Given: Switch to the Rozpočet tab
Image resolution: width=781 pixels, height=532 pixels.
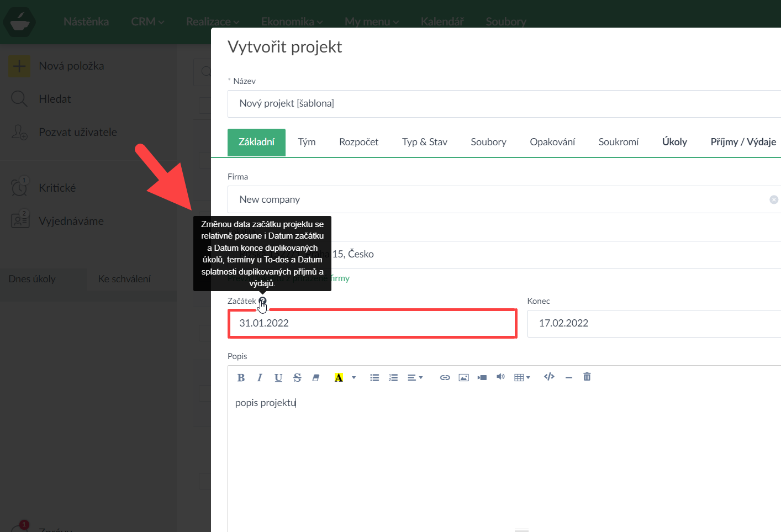Looking at the screenshot, I should [358, 143].
